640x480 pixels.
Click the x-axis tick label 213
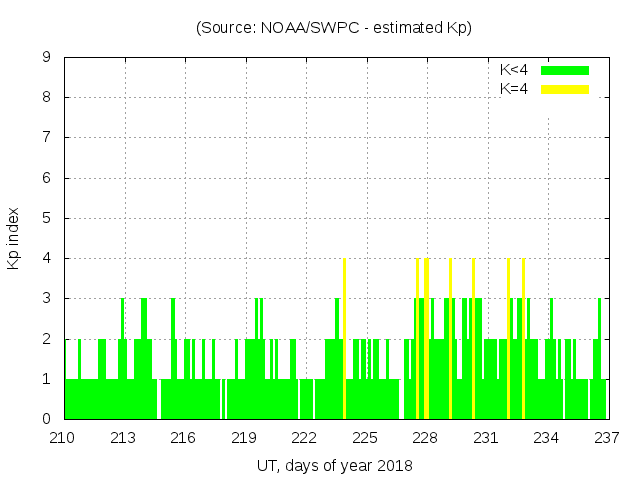124,438
